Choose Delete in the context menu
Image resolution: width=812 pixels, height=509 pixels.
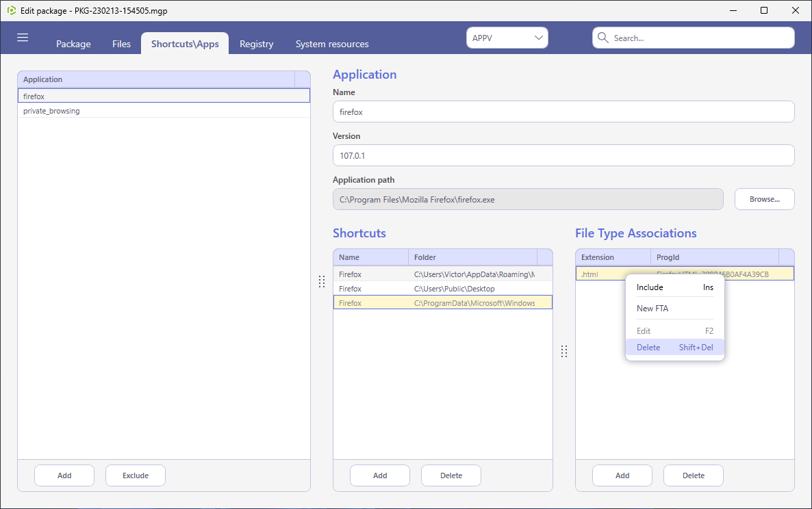point(675,348)
